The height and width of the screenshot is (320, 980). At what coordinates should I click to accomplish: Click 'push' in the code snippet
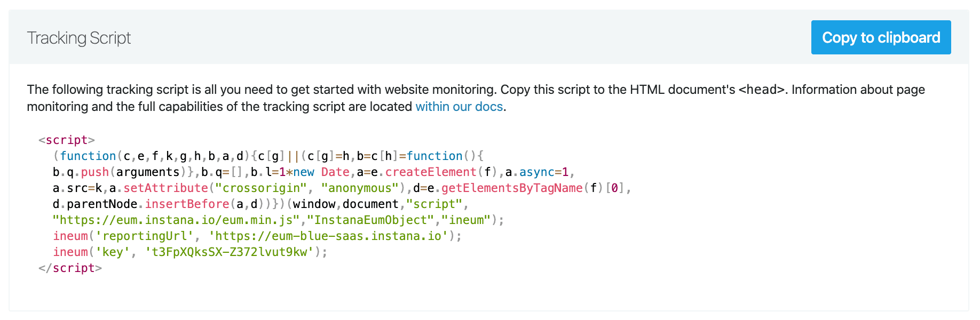(x=95, y=172)
